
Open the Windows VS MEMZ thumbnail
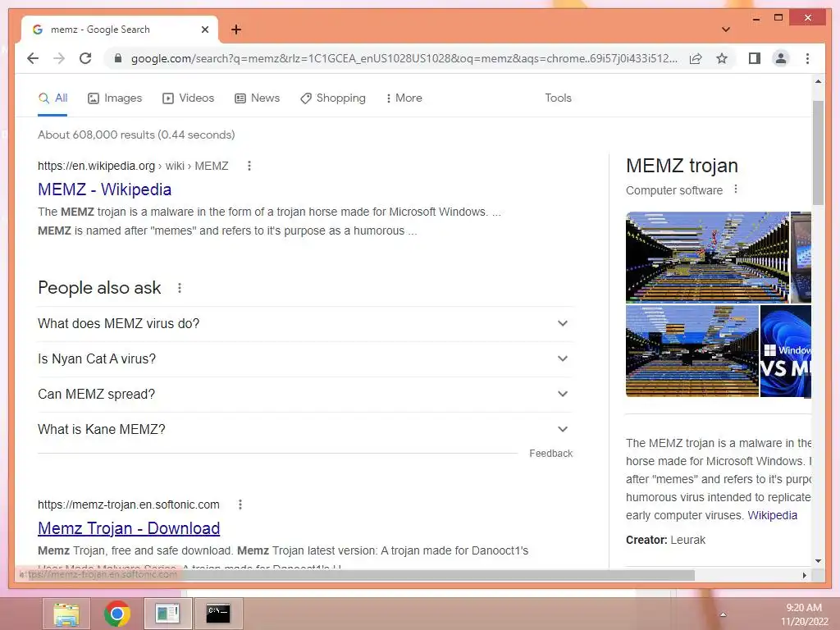(x=785, y=351)
